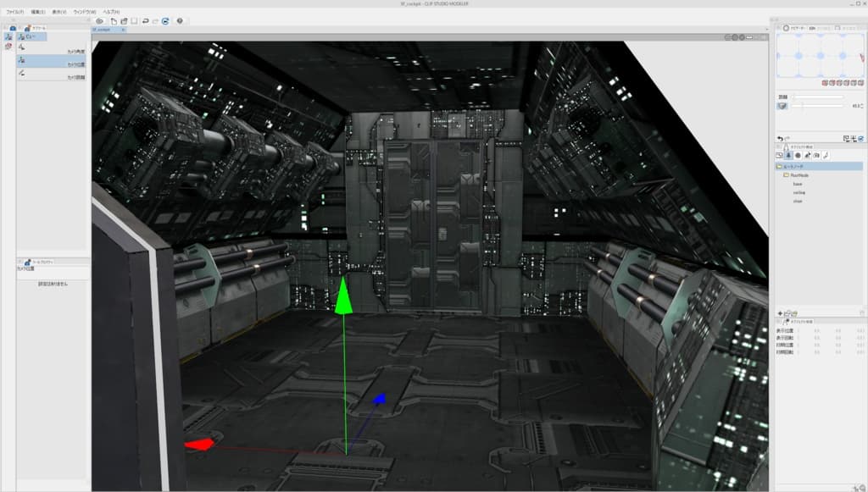This screenshot has height=492, width=868.
Task: Select the material sphere icon tab
Action: click(x=798, y=156)
